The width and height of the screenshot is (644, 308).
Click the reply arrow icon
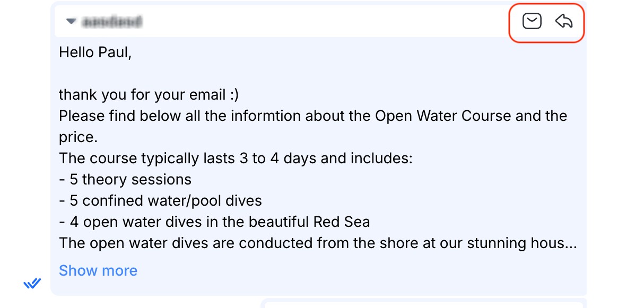(564, 21)
